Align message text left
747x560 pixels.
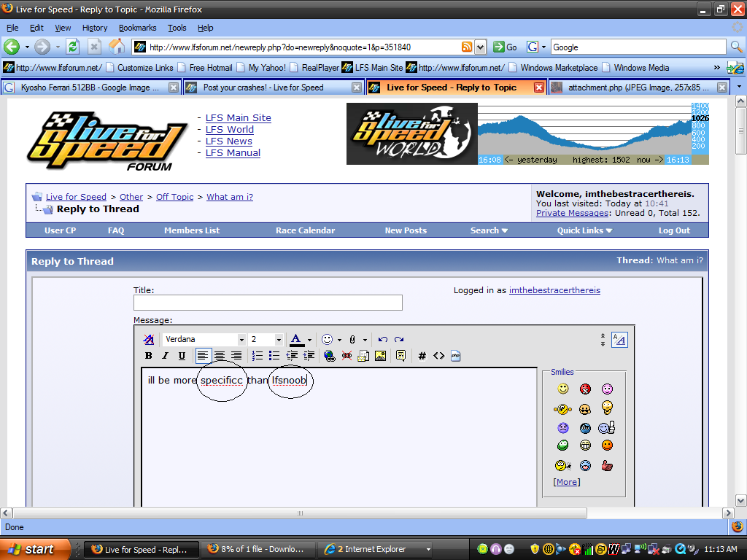[203, 356]
